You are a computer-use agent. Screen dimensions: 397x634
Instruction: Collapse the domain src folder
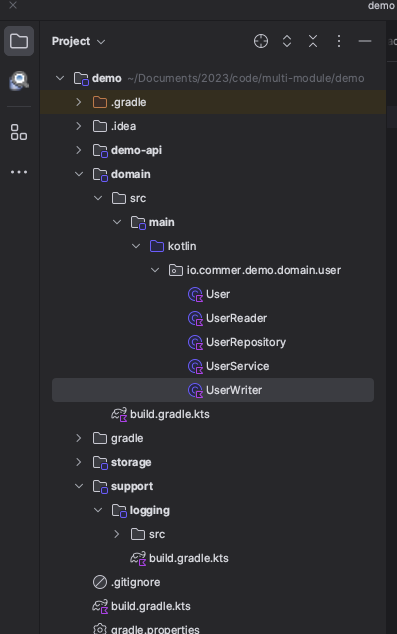point(98,198)
